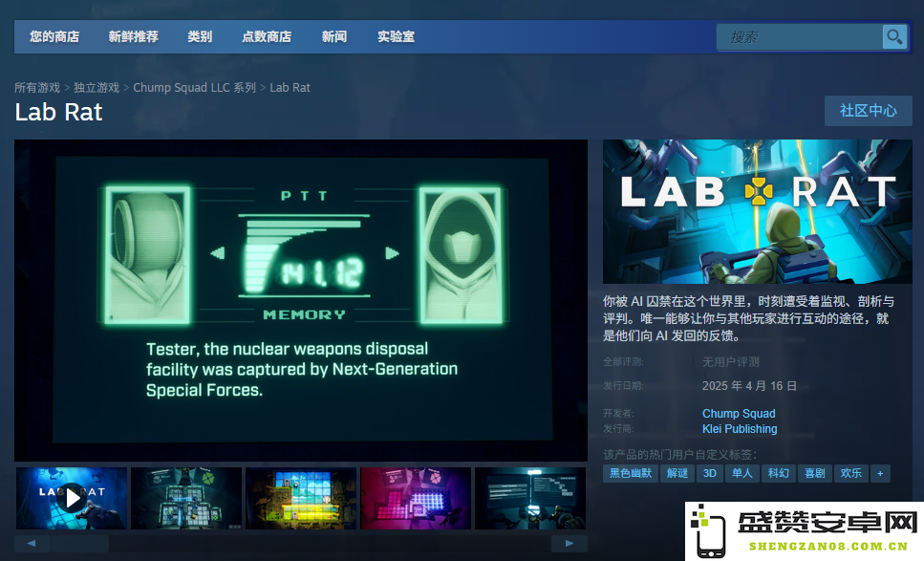Open publisher Klei Publishing link

pyautogui.click(x=740, y=429)
